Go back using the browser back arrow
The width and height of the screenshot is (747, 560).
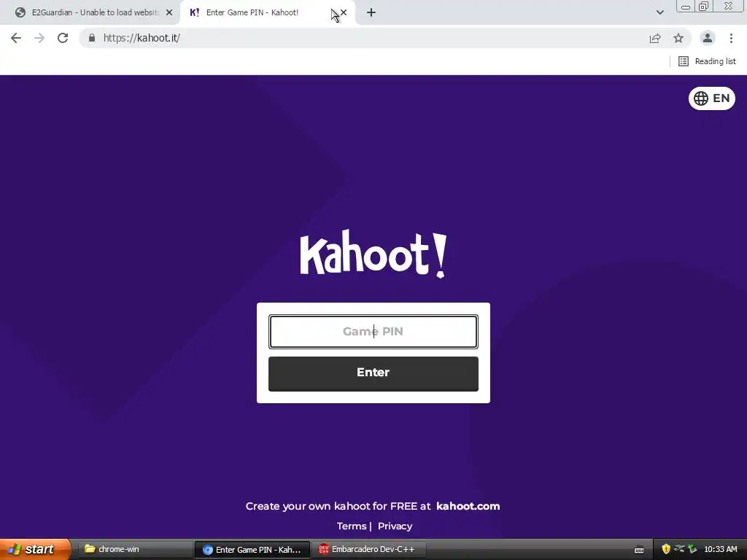pos(16,38)
